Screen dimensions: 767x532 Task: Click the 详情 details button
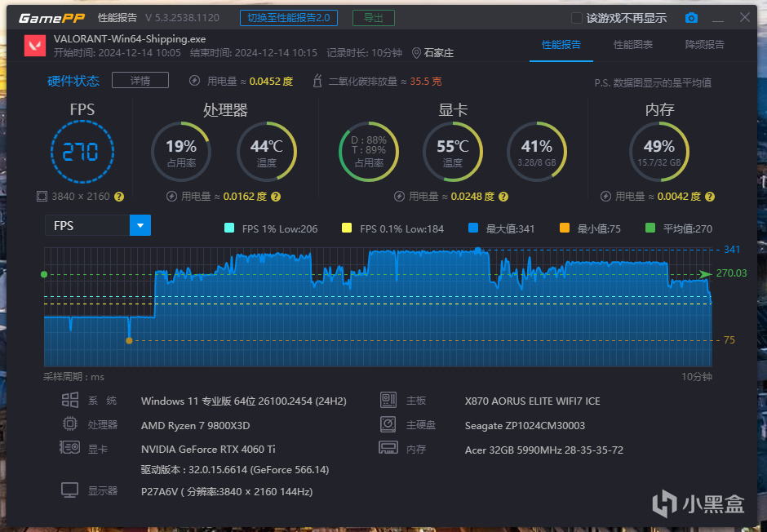pyautogui.click(x=140, y=80)
